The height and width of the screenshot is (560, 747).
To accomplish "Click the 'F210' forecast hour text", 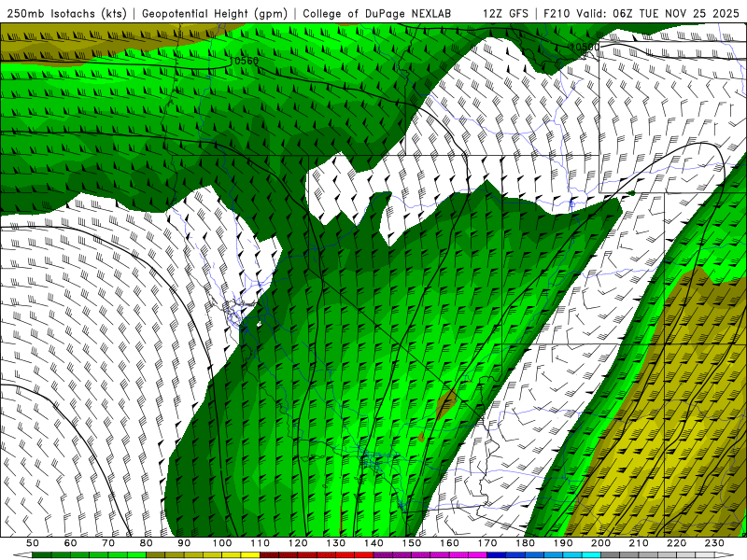I will [x=557, y=13].
